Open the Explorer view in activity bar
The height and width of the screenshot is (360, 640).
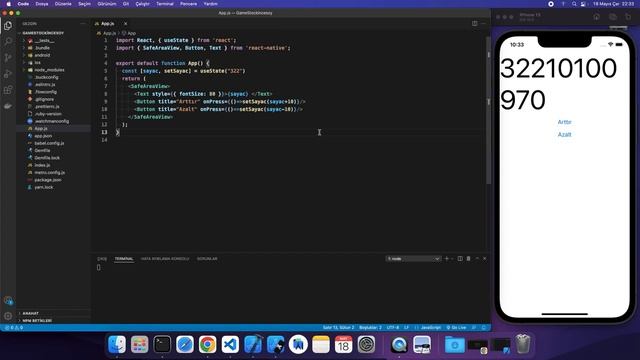(8, 26)
